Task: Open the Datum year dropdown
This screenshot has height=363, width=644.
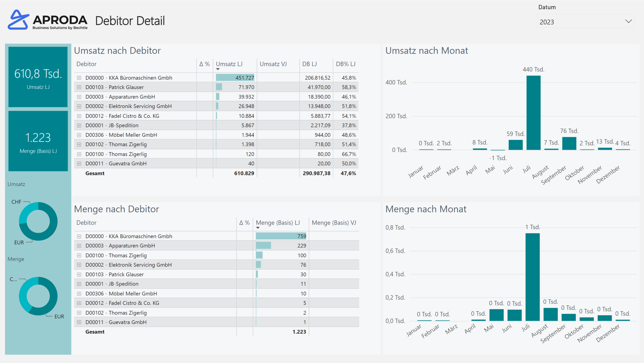Action: [629, 21]
